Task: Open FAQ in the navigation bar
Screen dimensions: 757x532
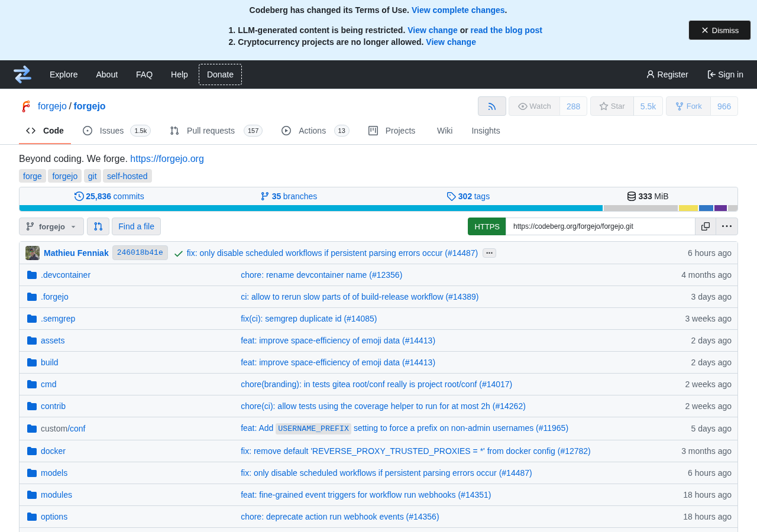Action: point(144,74)
